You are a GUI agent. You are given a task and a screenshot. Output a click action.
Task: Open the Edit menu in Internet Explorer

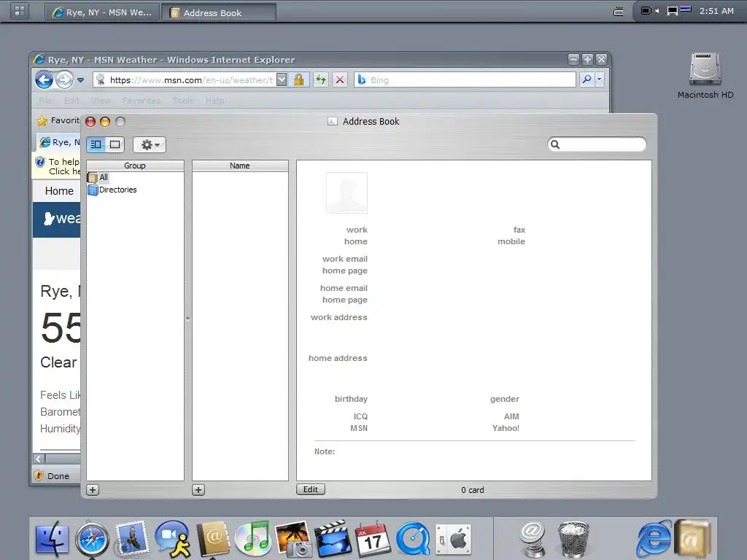coord(71,101)
